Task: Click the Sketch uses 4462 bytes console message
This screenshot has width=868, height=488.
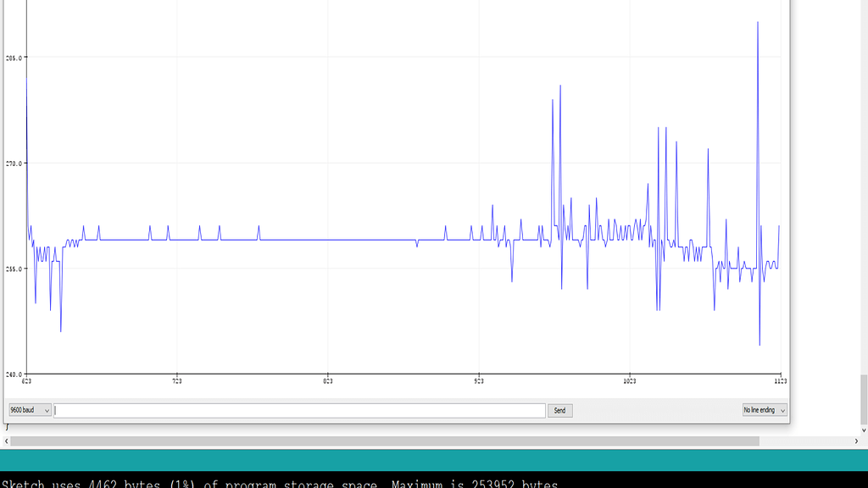Action: [x=280, y=484]
